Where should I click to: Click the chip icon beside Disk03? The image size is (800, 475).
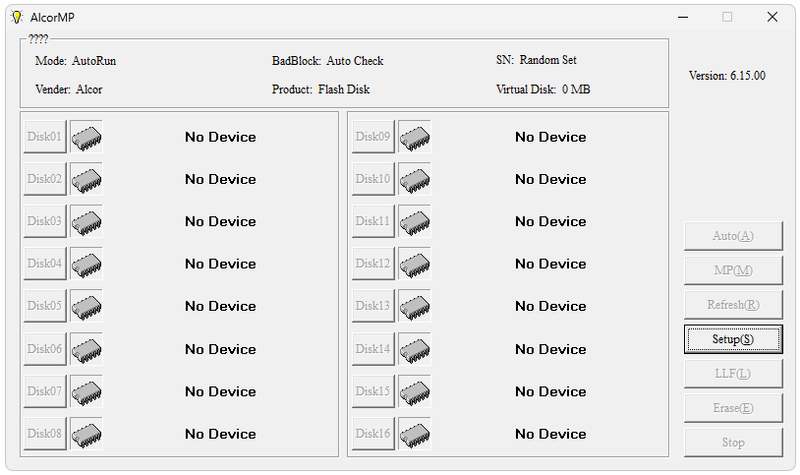click(86, 222)
